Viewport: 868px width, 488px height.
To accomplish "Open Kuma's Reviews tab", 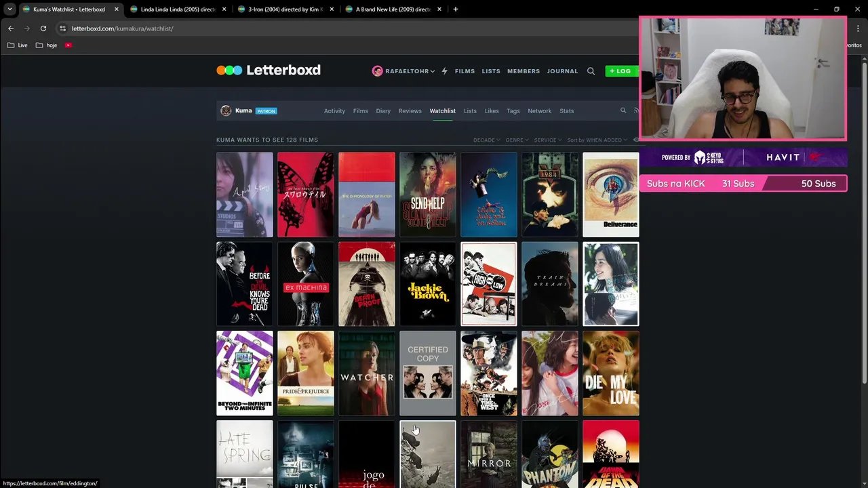I will (410, 110).
